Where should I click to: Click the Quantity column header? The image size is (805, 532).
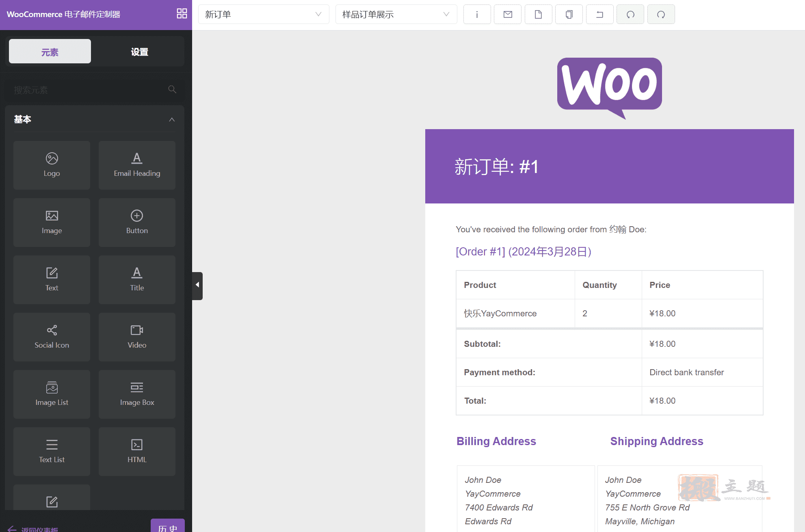tap(599, 285)
